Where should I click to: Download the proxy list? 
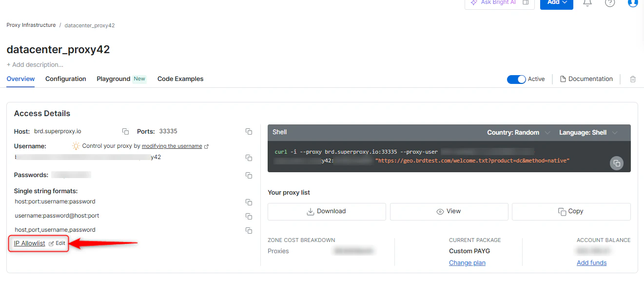[327, 211]
